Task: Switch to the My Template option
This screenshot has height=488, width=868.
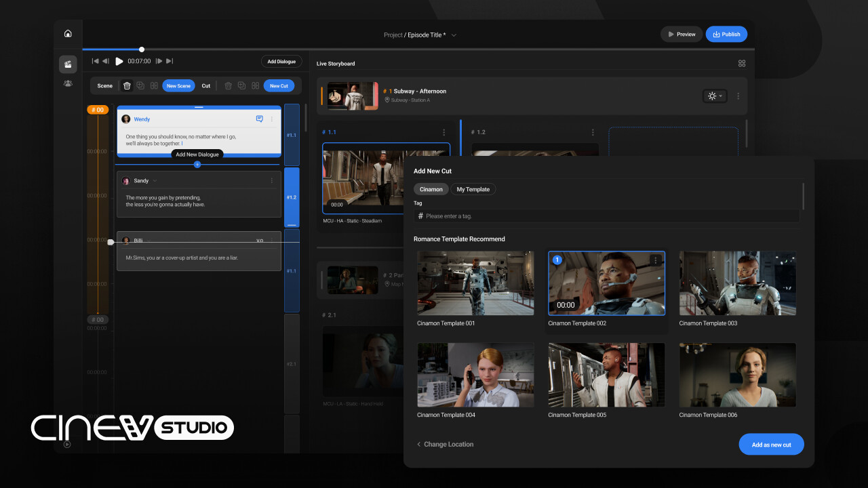Action: 473,189
